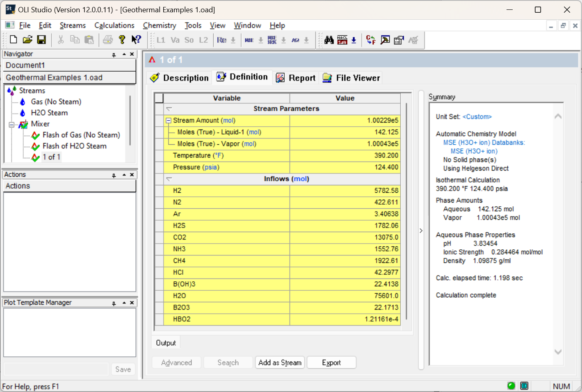Screen dimensions: 582x392
Task: Switch to the Description tab
Action: (x=179, y=78)
